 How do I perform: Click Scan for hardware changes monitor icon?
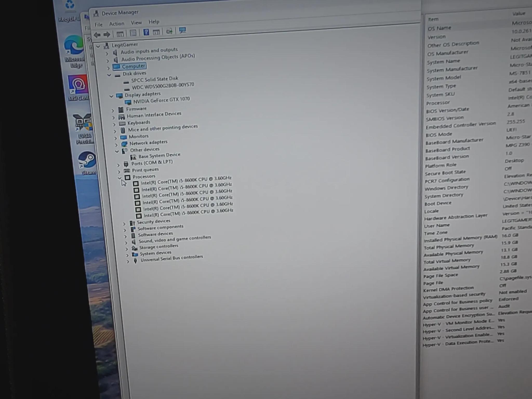point(182,30)
